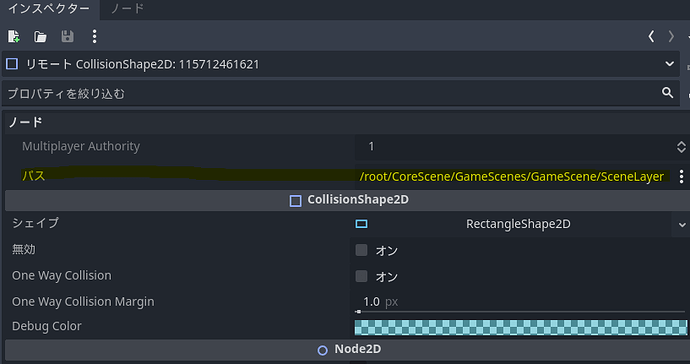This screenshot has height=364, width=690.
Task: Click the Multiplayer Authority label
Action: (x=81, y=146)
